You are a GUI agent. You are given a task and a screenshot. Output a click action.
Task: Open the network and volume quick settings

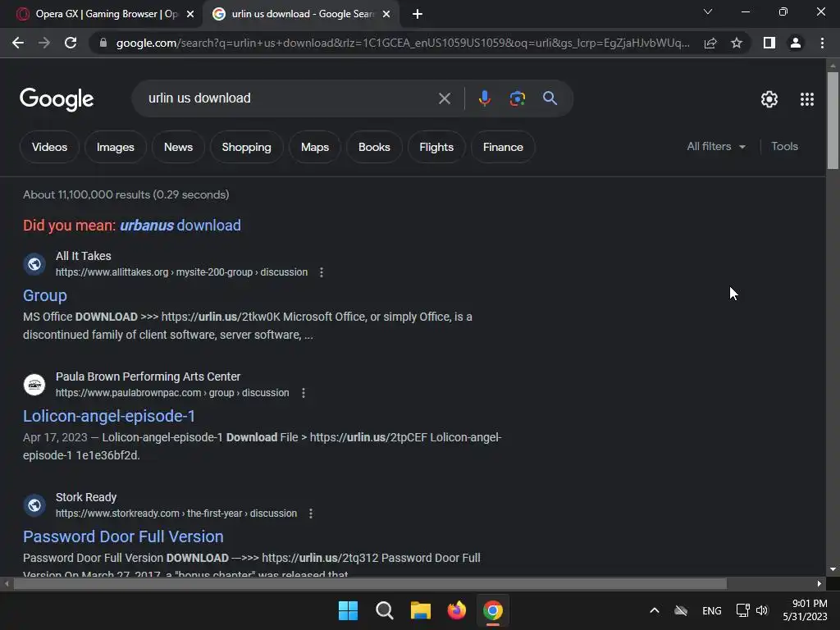(x=752, y=610)
